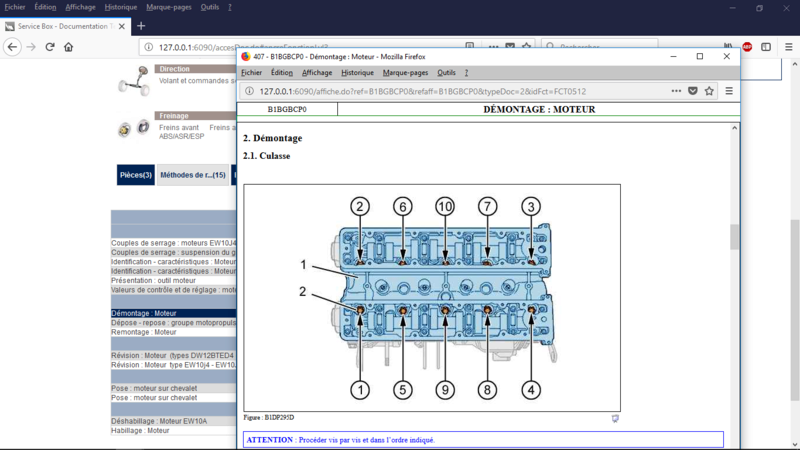
Task: Click the browser back arrow button
Action: pos(12,47)
